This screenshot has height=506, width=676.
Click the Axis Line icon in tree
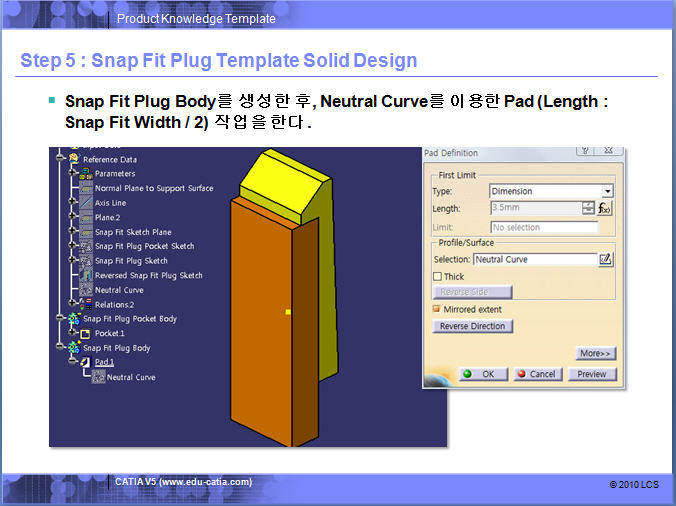click(x=86, y=203)
